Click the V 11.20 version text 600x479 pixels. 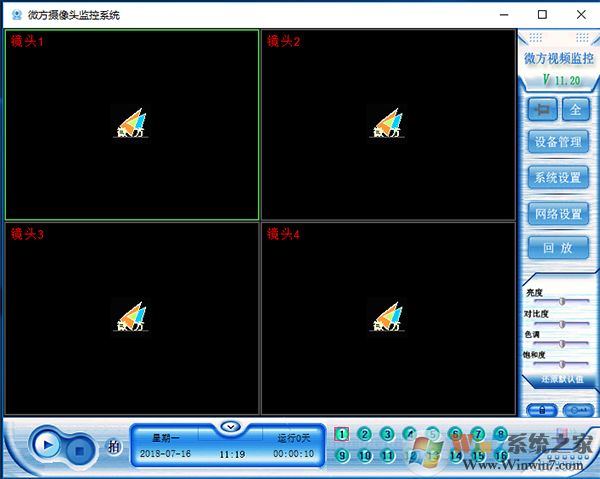(562, 80)
